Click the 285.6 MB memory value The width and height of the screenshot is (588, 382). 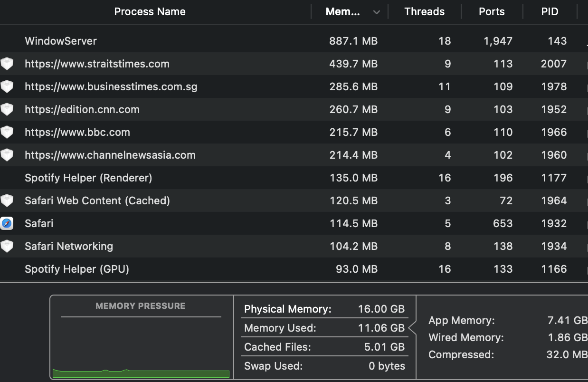point(353,86)
